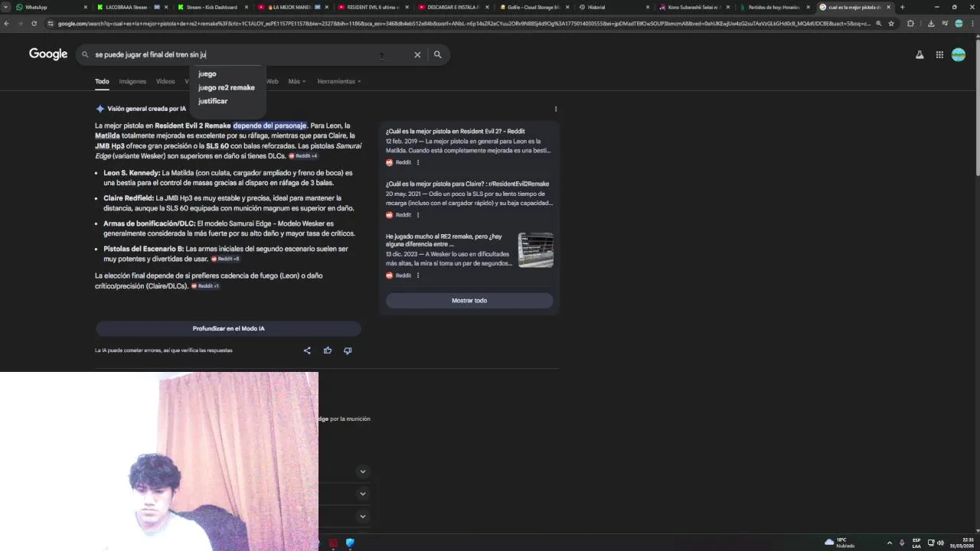Viewport: 980px width, 551px height.
Task: Open the page zoom indicator in address bar
Action: 878,24
